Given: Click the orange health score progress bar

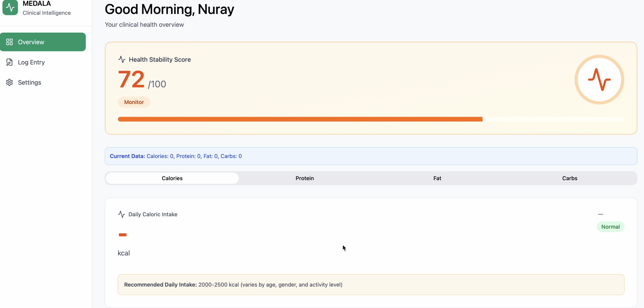Looking at the screenshot, I should (300, 119).
